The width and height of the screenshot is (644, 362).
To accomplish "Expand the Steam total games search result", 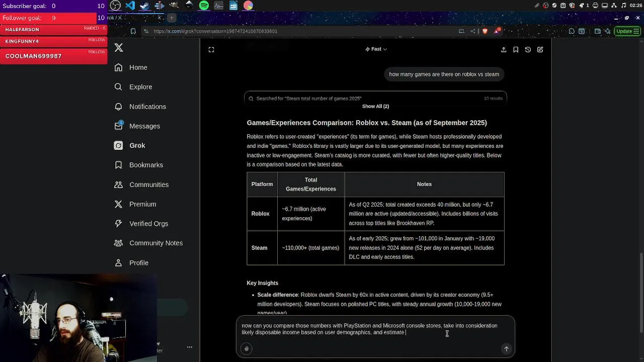I will [x=375, y=98].
